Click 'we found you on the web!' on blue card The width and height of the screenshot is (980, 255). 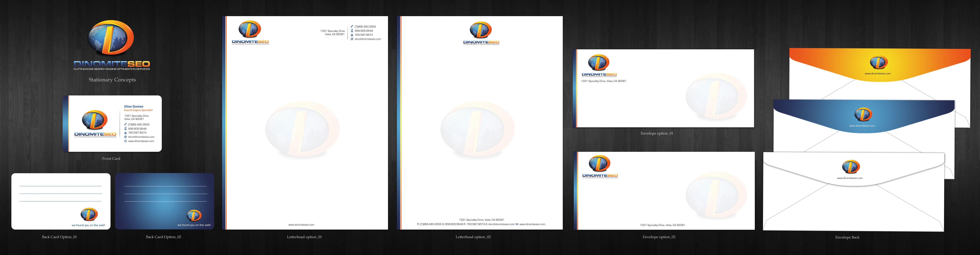click(x=194, y=225)
